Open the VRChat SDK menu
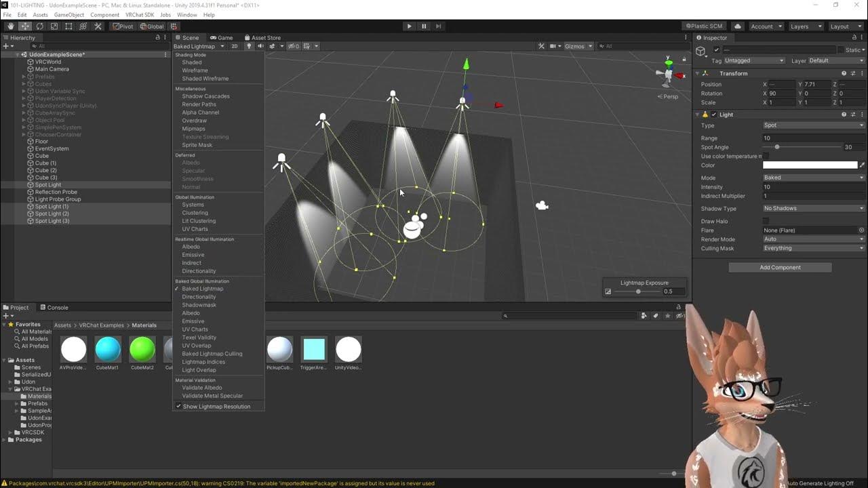 pos(138,15)
